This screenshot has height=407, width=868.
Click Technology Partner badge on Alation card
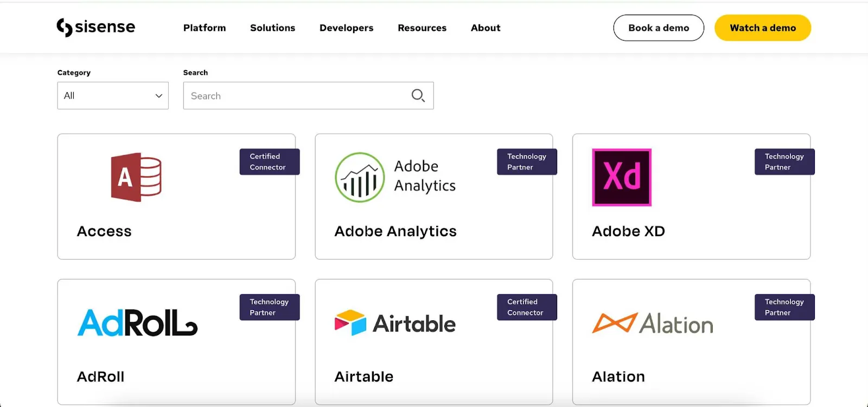pos(784,307)
